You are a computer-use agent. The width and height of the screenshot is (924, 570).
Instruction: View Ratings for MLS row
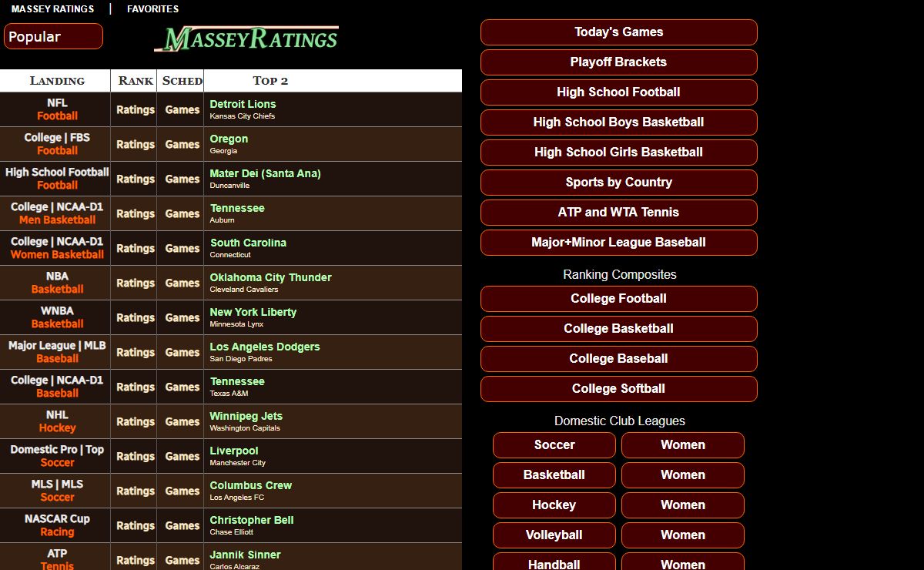coord(136,491)
